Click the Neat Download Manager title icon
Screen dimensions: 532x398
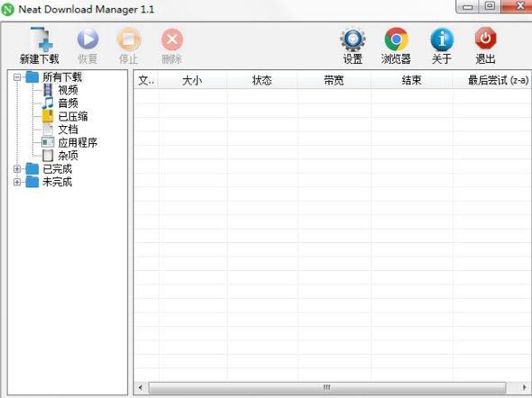pos(7,10)
